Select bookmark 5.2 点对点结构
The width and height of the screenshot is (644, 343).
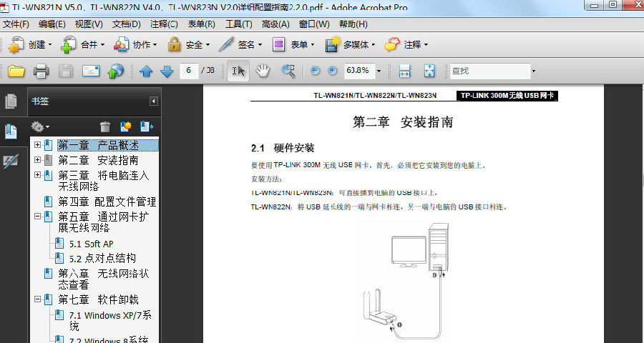point(102,259)
